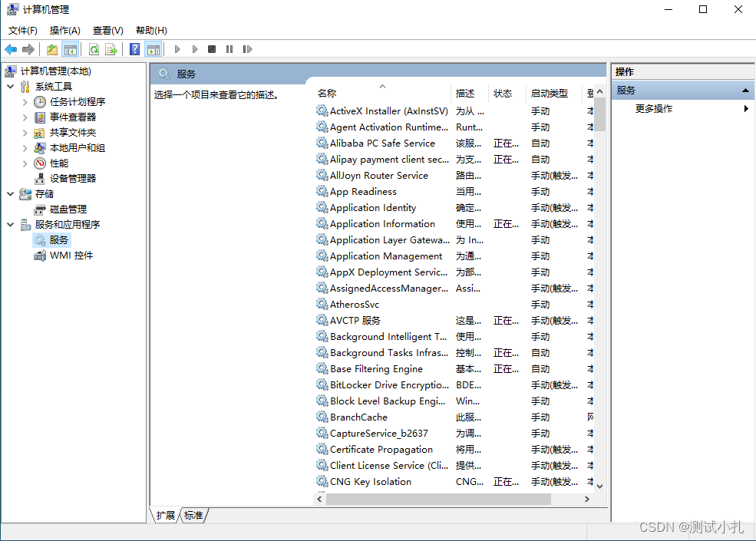Click the Up one level folder icon
Image resolution: width=756 pixels, height=541 pixels.
point(52,49)
